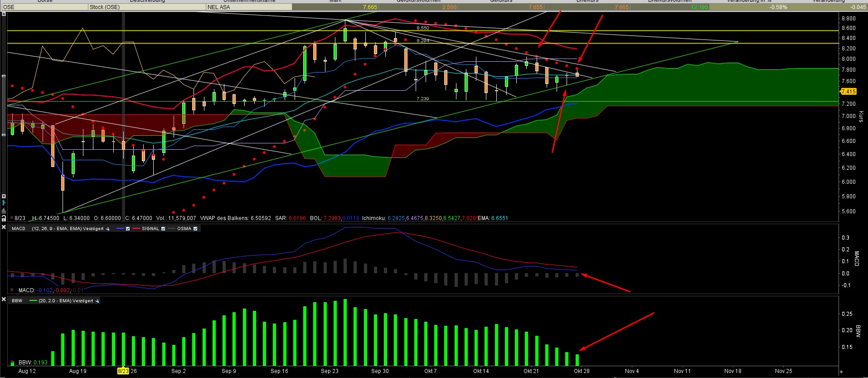Select the NEL ASA company name cell

point(249,7)
